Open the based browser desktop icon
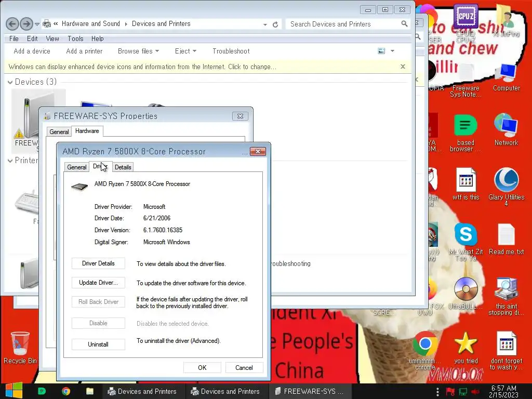The height and width of the screenshot is (399, 532). coord(465,133)
